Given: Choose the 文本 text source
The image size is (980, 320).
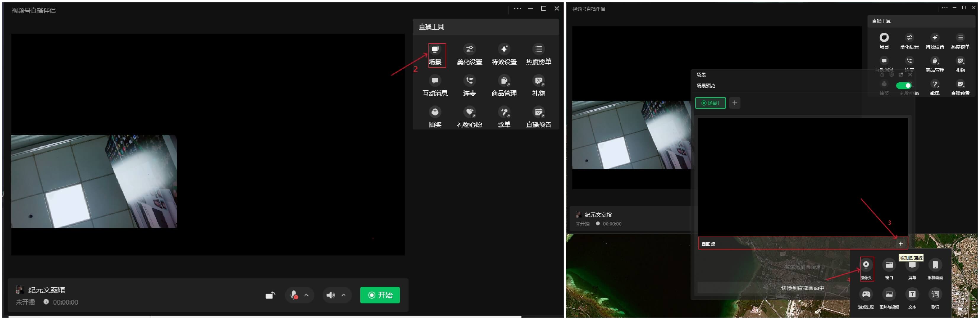Looking at the screenshot, I should pyautogui.click(x=912, y=299).
